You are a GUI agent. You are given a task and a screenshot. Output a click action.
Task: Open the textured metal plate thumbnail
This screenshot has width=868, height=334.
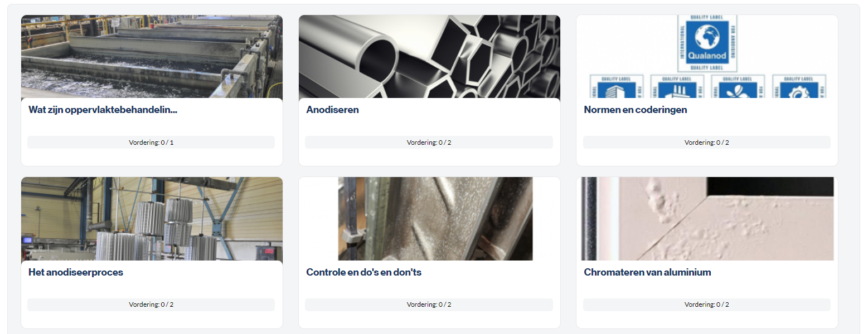point(435,219)
